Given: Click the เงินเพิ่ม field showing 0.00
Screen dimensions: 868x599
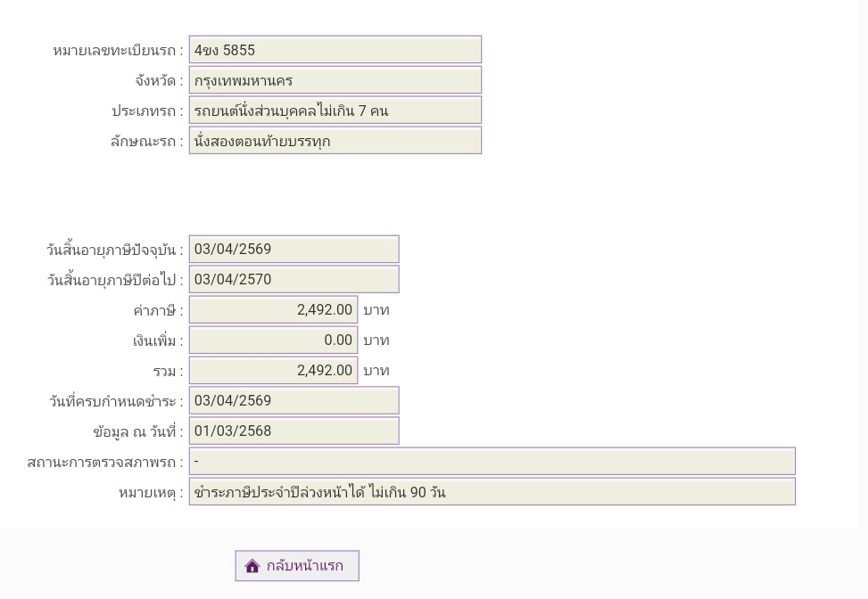Looking at the screenshot, I should (x=274, y=341).
